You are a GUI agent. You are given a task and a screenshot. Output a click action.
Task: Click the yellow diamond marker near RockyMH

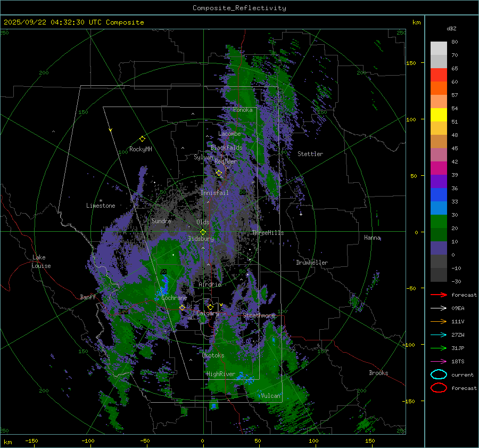click(142, 139)
